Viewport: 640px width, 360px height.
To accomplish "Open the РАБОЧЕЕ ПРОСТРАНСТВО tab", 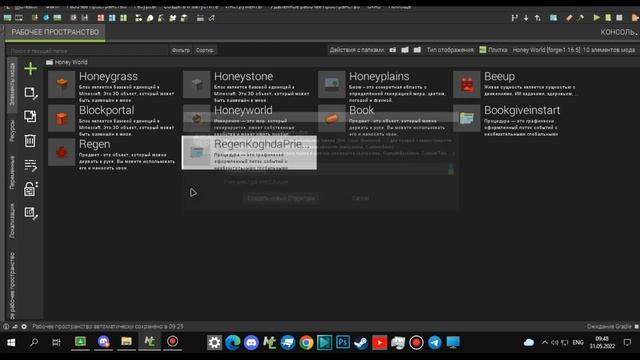I will coord(55,32).
